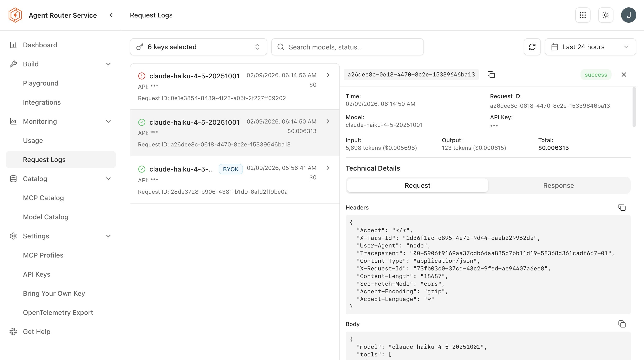Image resolution: width=644 pixels, height=360 pixels.
Task: Click the Catalog database icon
Action: (13, 179)
